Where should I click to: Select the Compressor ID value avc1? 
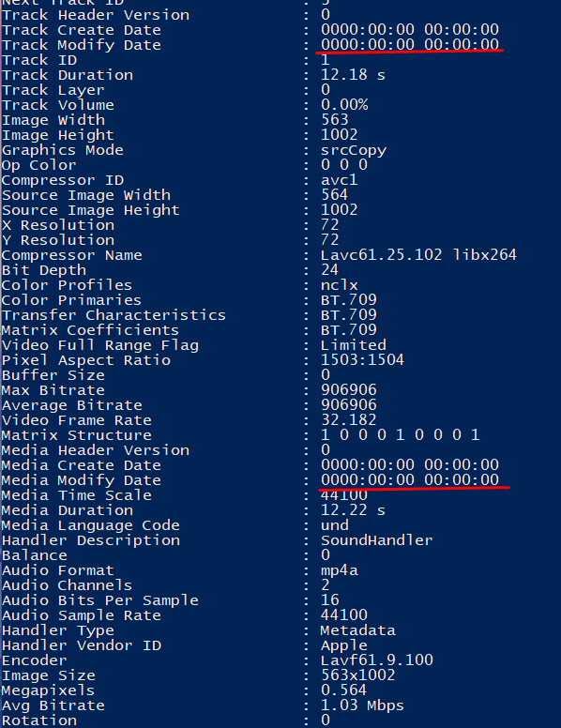[339, 180]
